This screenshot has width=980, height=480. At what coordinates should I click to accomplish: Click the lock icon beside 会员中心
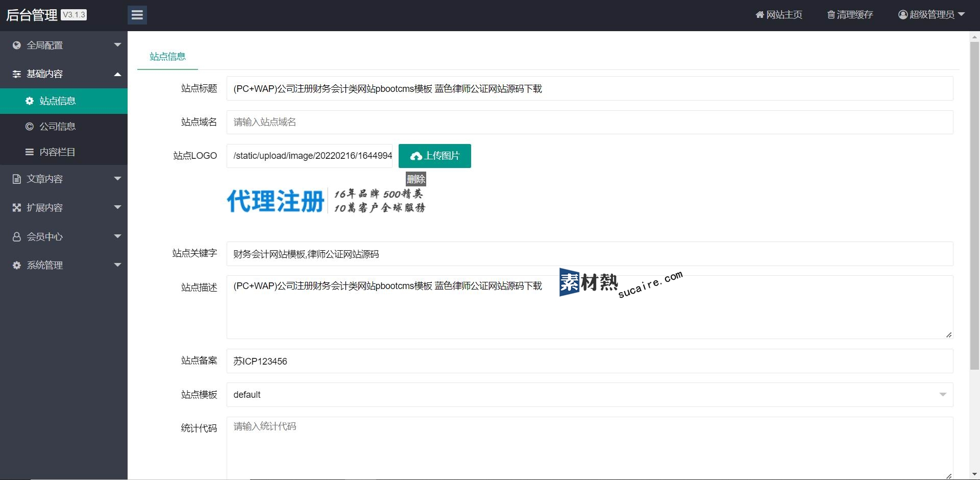tap(17, 237)
